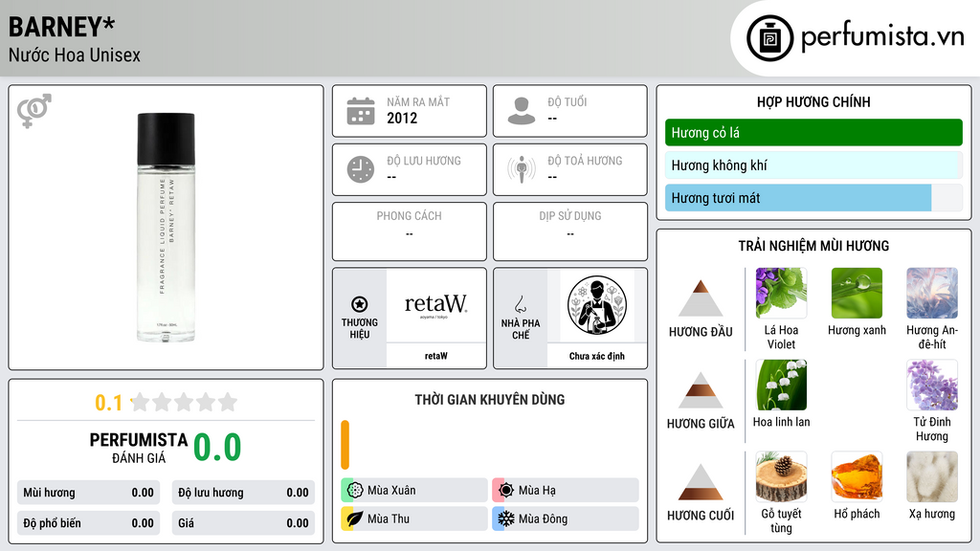Click the Hợp hương chính heading
Screen dimensions: 980x551
[x=813, y=101]
